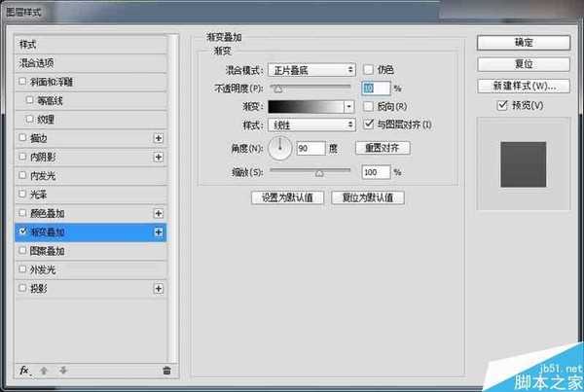Click the trash icon to delete effect
The height and width of the screenshot is (392, 584).
(x=166, y=371)
